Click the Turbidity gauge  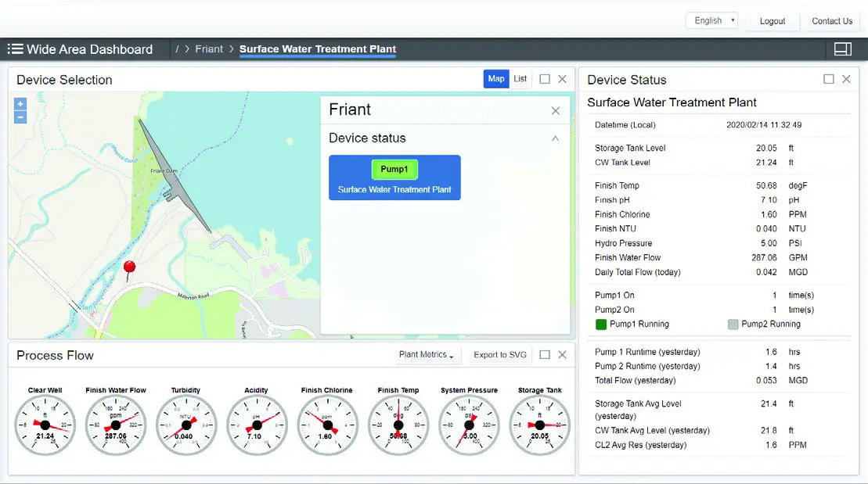[186, 425]
